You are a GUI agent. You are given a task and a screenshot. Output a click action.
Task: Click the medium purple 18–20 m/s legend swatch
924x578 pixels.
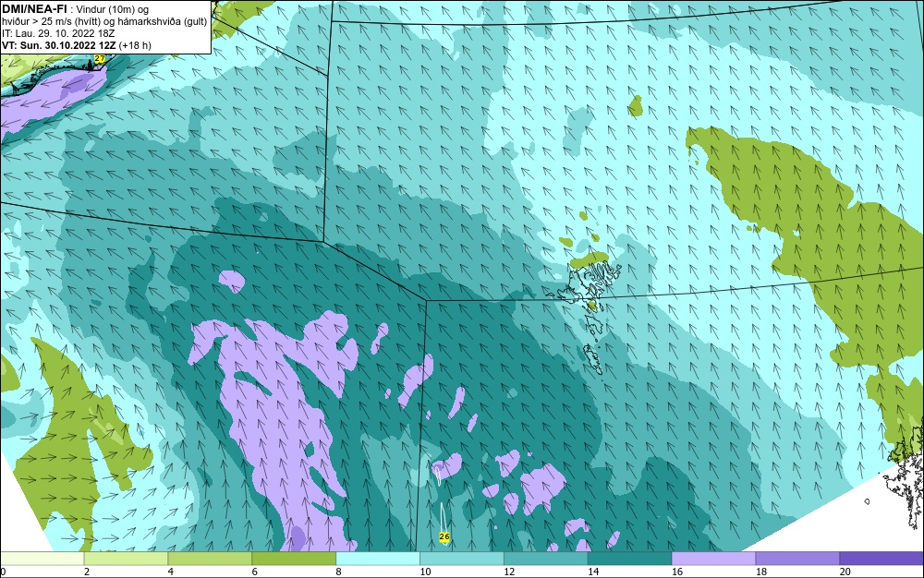click(x=798, y=559)
